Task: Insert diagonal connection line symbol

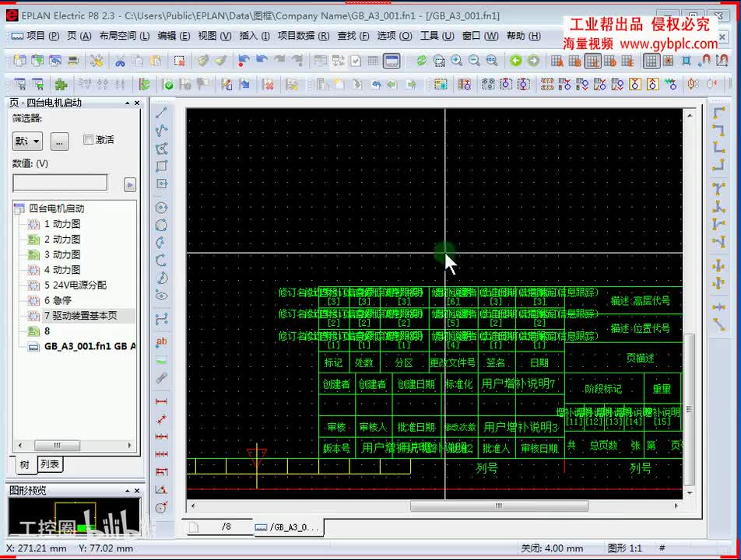Action: click(x=718, y=325)
